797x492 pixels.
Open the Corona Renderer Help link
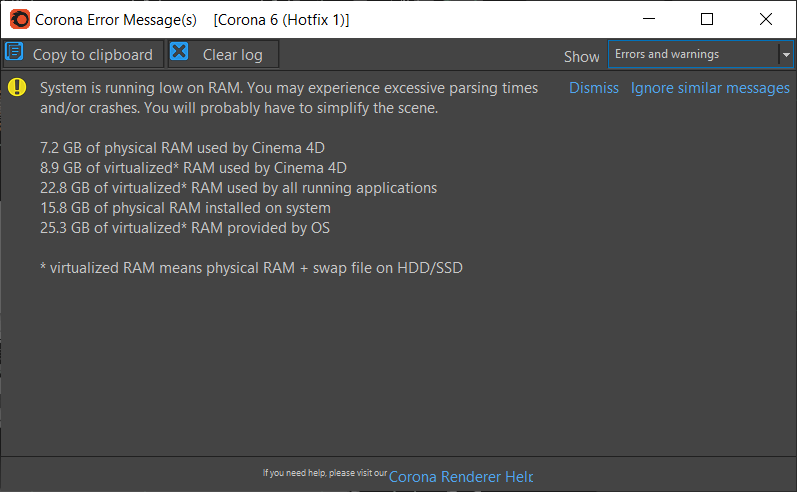(460, 477)
